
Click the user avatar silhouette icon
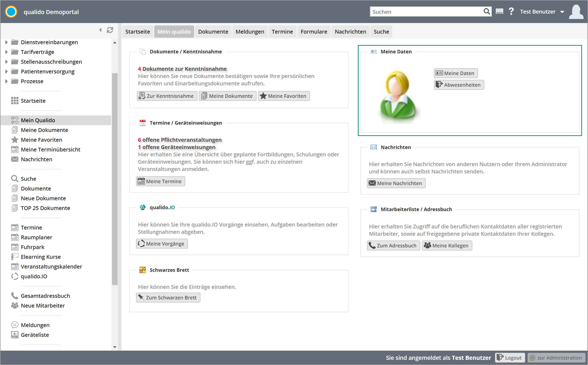tap(576, 12)
